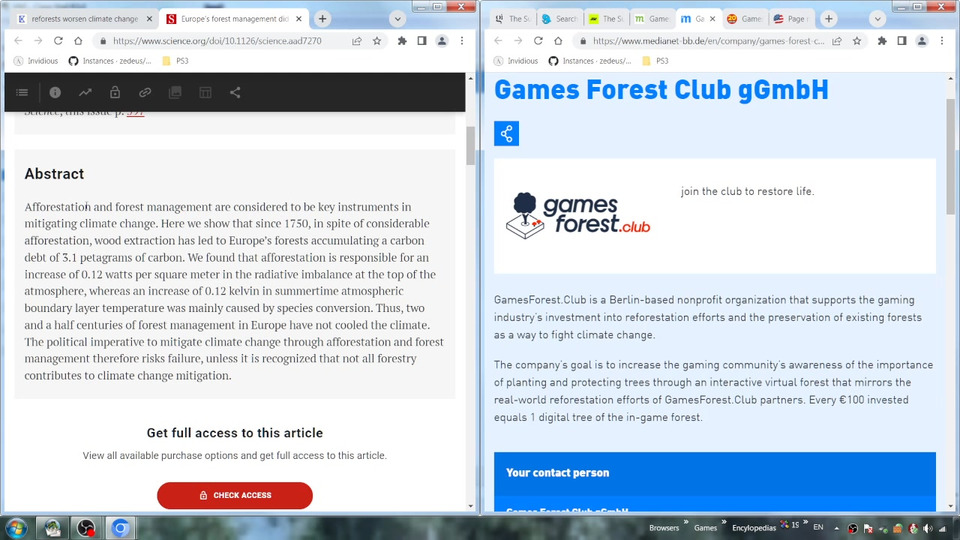Close the 'Europe's forest management' tab
The width and height of the screenshot is (960, 540).
point(299,19)
